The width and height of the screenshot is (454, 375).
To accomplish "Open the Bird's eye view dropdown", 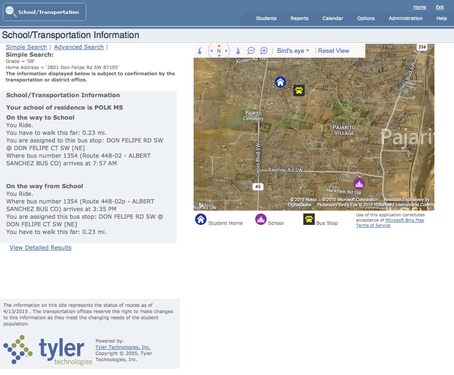I will pyautogui.click(x=293, y=51).
